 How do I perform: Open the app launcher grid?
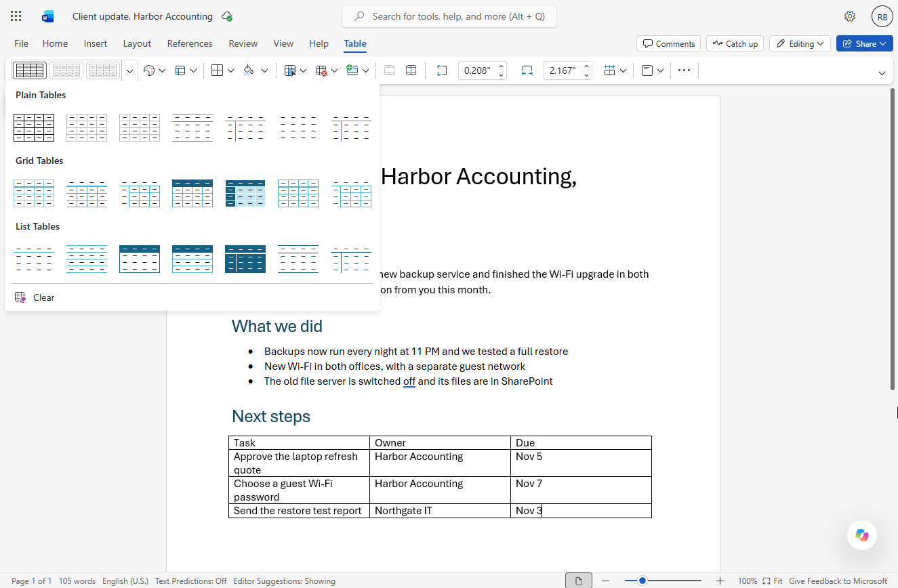click(x=16, y=16)
